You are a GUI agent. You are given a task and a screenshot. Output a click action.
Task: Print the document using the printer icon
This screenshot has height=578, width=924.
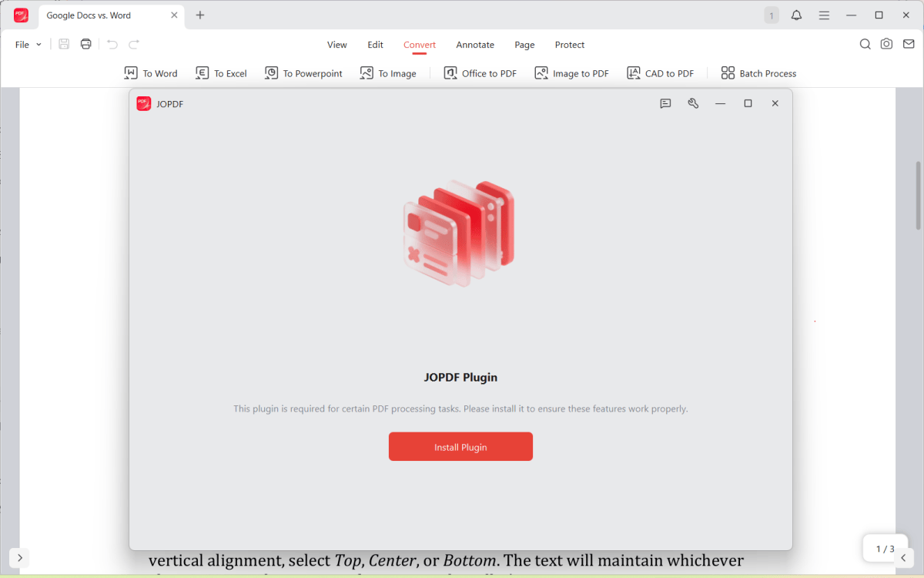[x=86, y=45]
